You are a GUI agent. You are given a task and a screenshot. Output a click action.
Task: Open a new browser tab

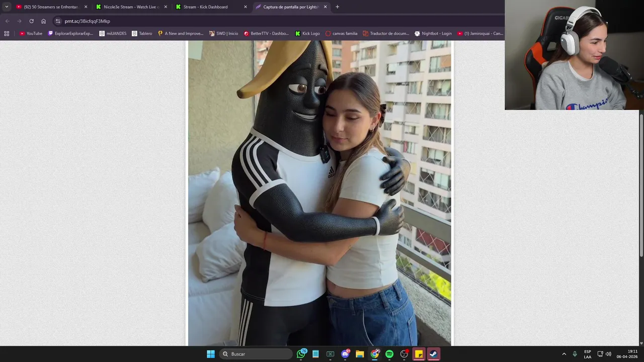tap(337, 7)
